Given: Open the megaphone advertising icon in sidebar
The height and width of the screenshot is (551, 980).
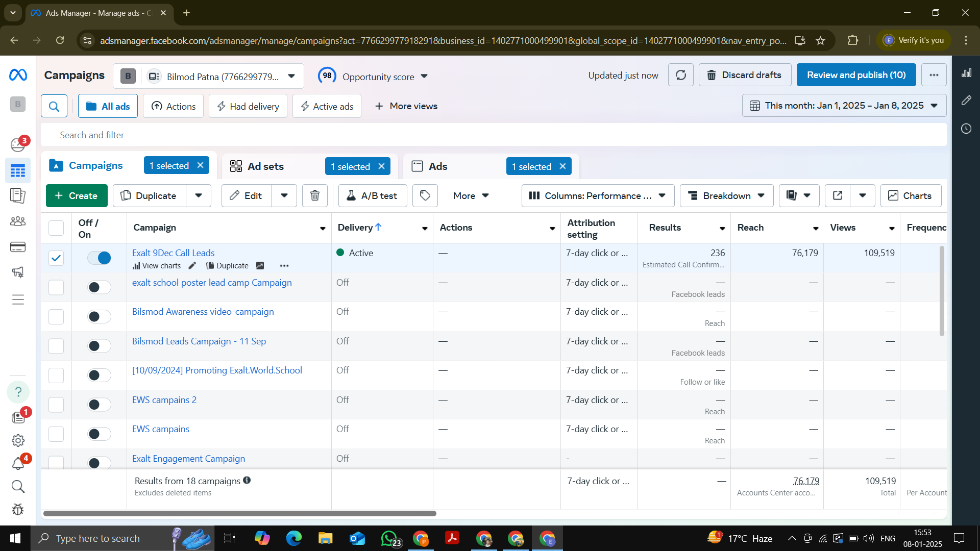Looking at the screenshot, I should [x=18, y=272].
